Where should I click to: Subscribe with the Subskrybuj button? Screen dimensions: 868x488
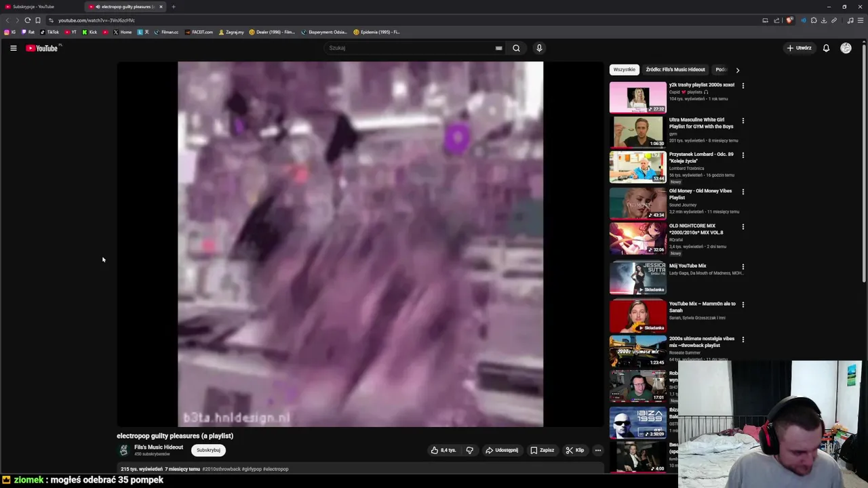208,450
